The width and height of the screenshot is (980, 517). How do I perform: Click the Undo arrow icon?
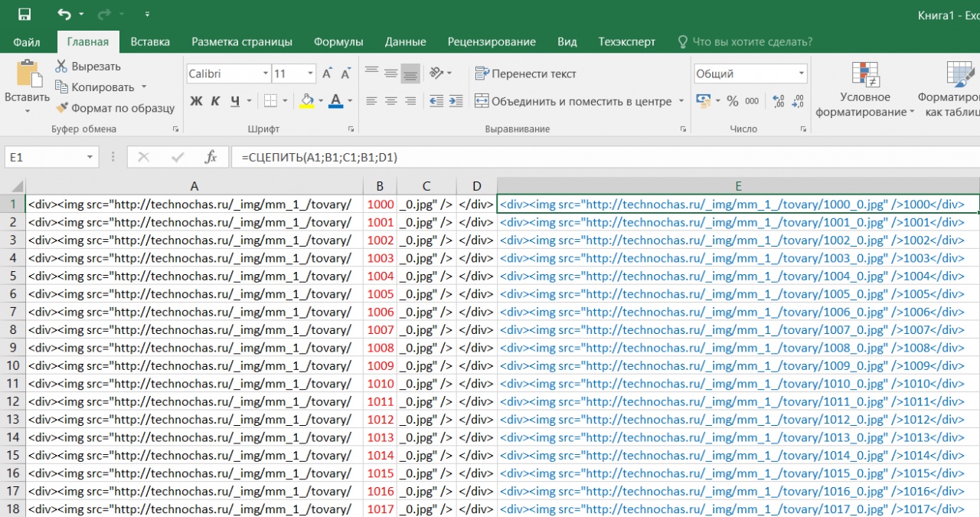(64, 15)
